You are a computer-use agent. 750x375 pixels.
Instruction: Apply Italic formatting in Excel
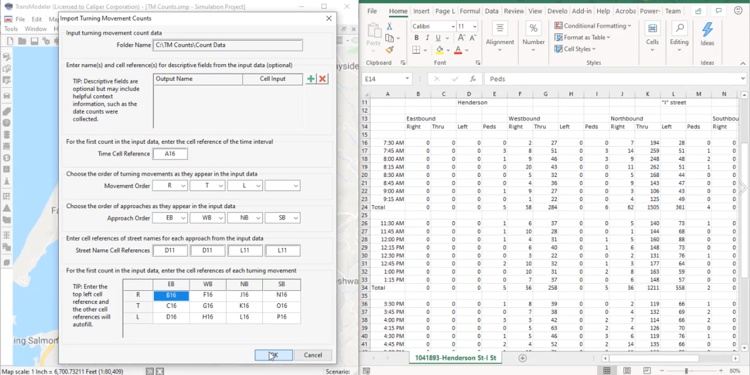click(x=427, y=38)
